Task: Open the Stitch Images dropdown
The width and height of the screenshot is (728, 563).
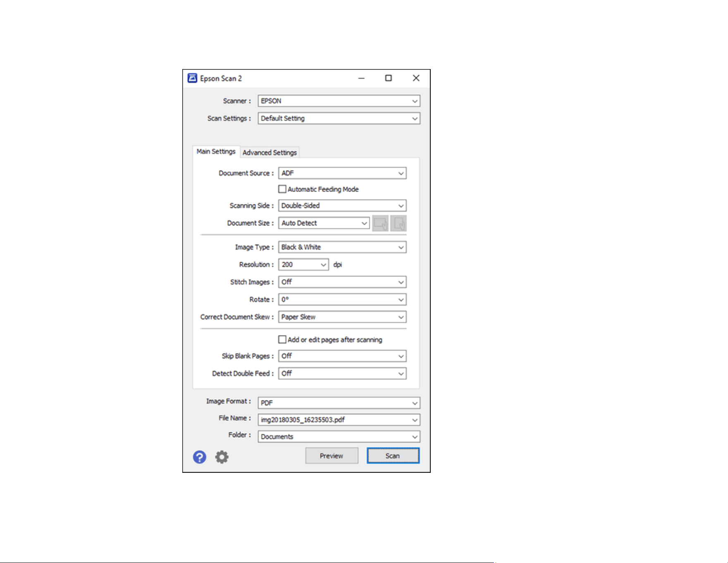Action: (342, 282)
